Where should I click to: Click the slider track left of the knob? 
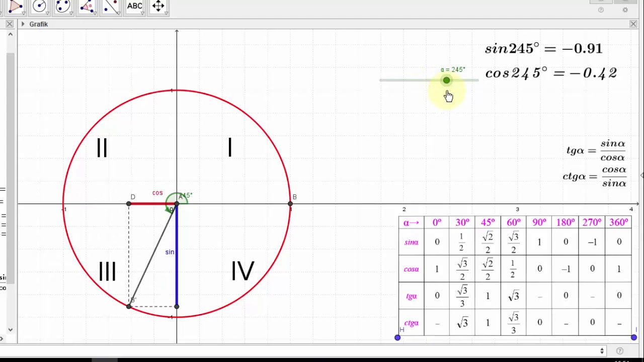[411, 80]
